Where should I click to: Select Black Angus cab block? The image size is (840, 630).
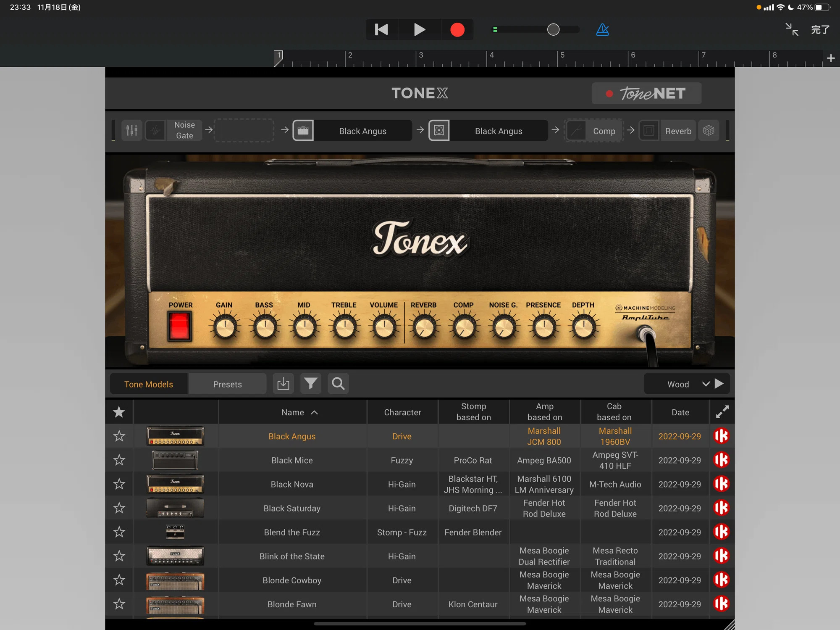pos(499,131)
